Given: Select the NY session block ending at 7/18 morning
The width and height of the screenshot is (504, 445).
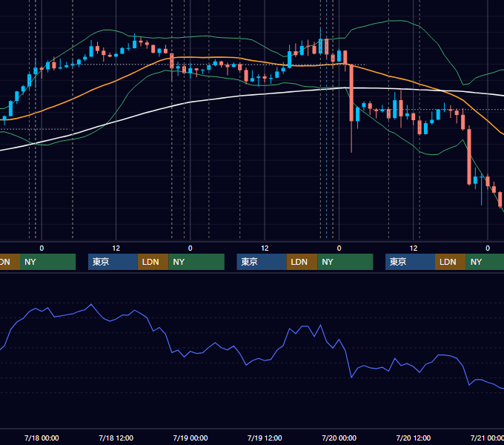Looking at the screenshot, I should (x=47, y=262).
